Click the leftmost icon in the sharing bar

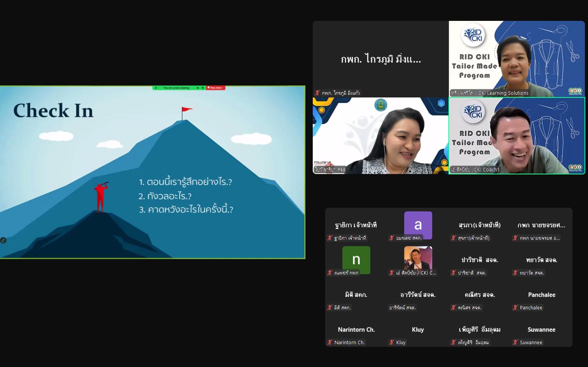156,88
